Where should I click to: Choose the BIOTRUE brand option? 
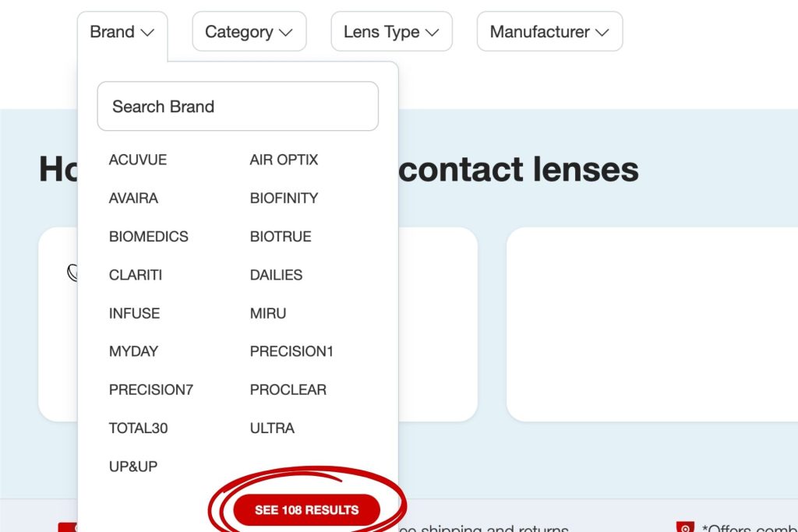click(280, 236)
